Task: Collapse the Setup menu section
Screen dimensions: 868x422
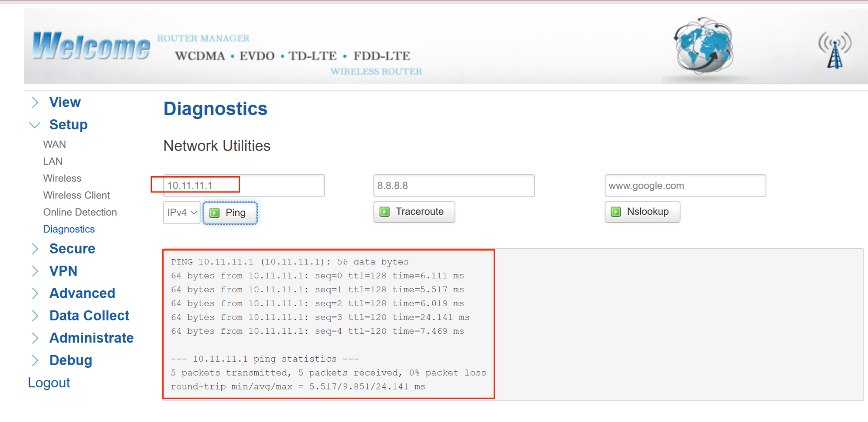Action: [36, 125]
